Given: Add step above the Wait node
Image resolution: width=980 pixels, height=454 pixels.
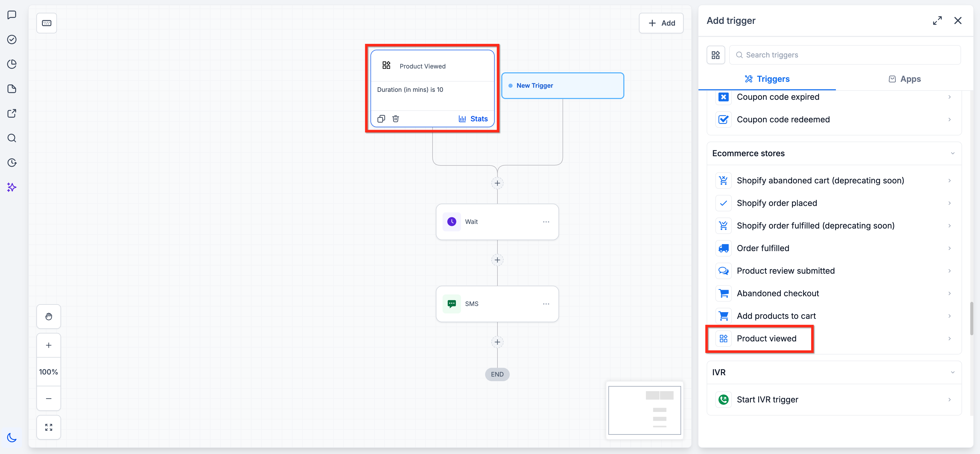Looking at the screenshot, I should (497, 183).
